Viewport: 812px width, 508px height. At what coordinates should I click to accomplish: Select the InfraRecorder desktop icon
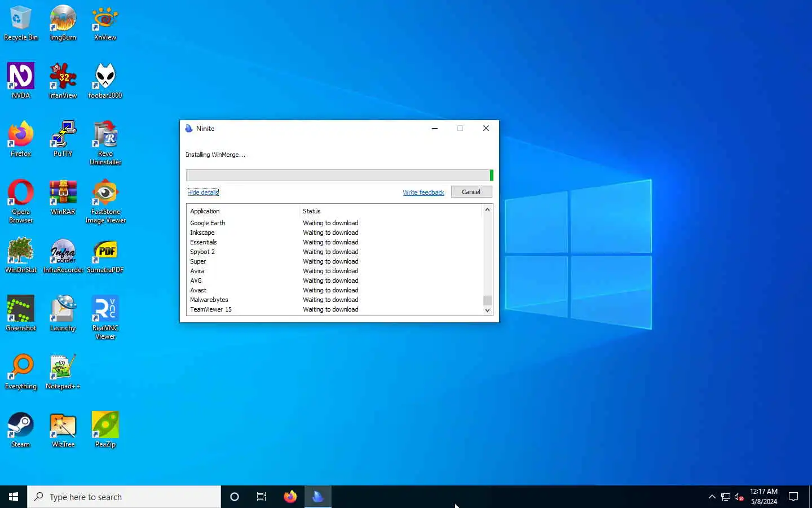(63, 256)
